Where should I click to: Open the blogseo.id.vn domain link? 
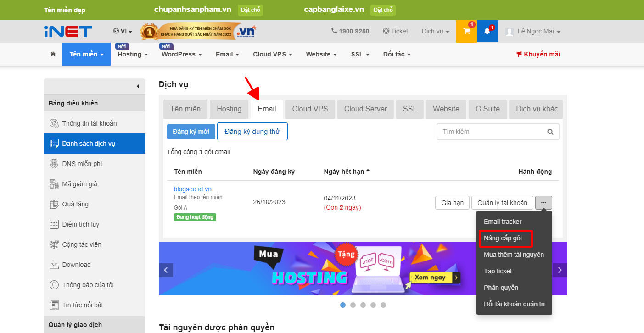(192, 189)
